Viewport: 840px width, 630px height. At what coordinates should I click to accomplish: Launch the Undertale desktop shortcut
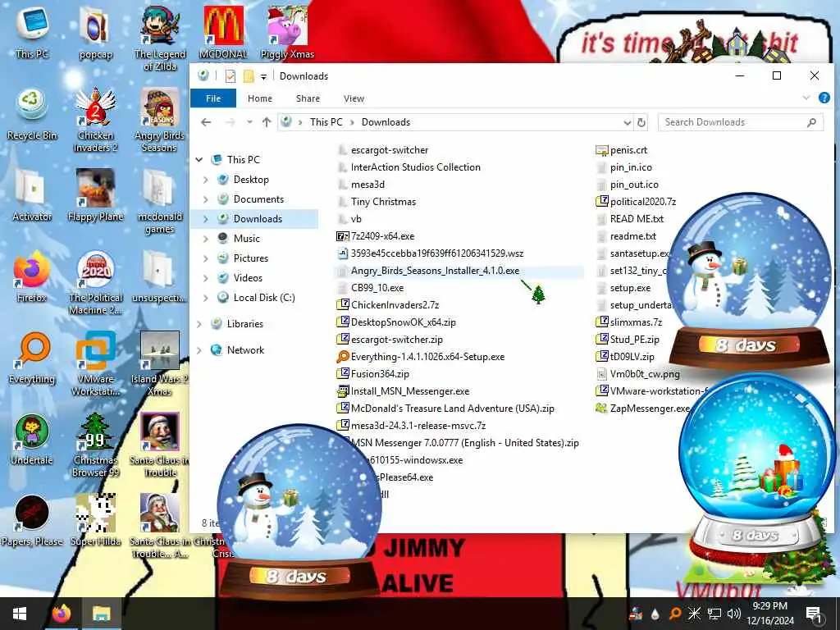(32, 440)
